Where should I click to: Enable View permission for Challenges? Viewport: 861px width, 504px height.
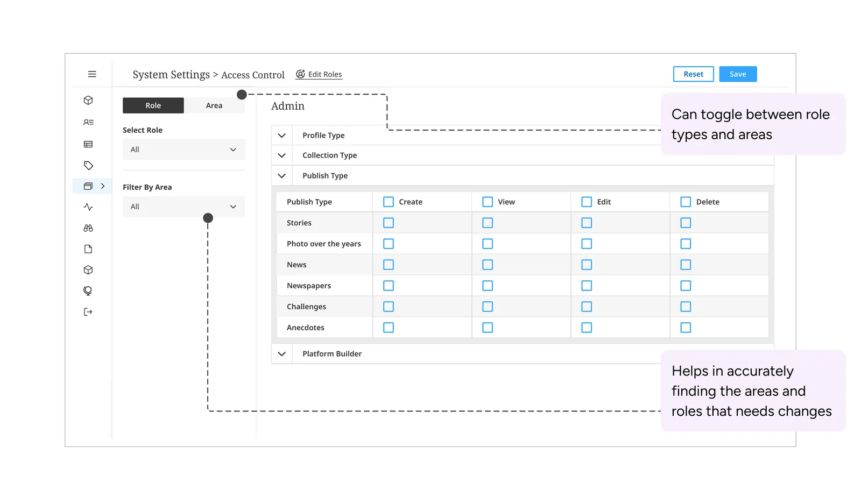click(488, 307)
